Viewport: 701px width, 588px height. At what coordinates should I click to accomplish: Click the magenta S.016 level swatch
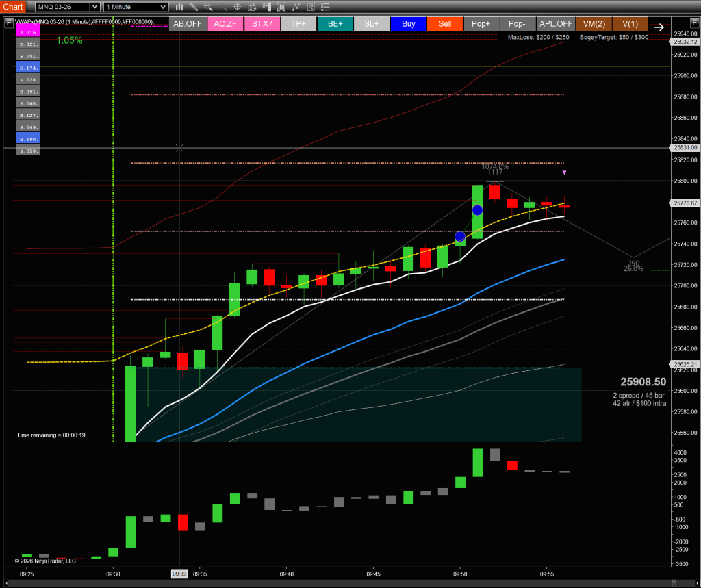coord(29,32)
